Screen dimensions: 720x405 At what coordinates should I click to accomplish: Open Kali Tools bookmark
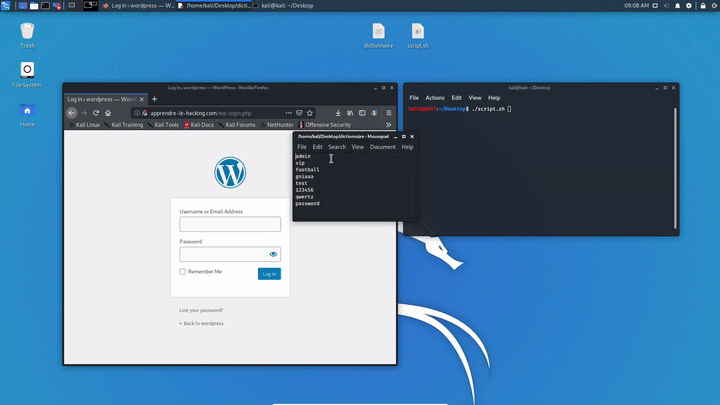[x=163, y=125]
